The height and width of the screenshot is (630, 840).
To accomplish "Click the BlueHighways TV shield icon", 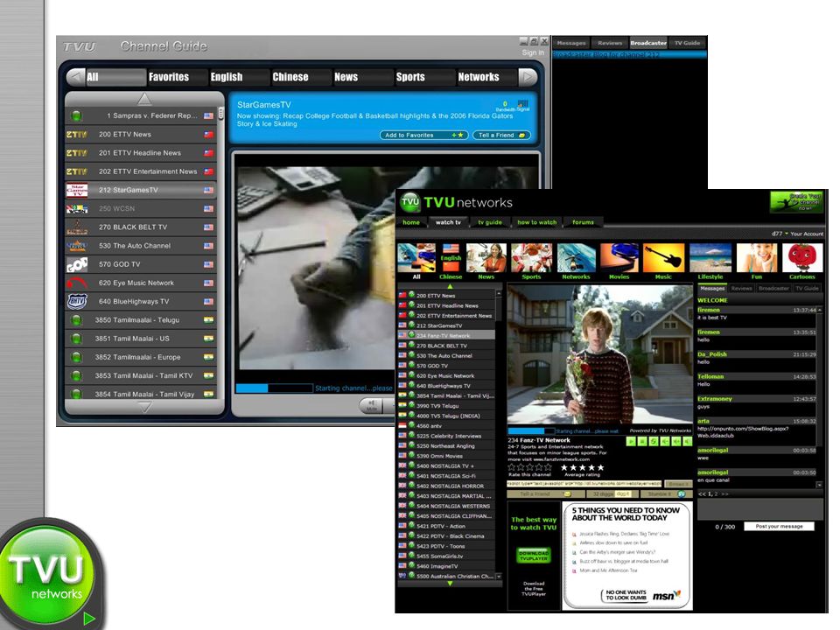I will 77,302.
